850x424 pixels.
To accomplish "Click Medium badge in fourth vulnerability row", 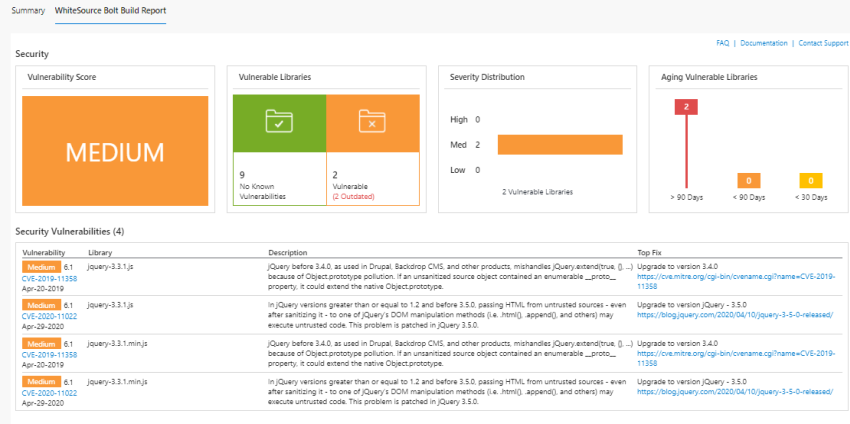I will pyautogui.click(x=41, y=382).
